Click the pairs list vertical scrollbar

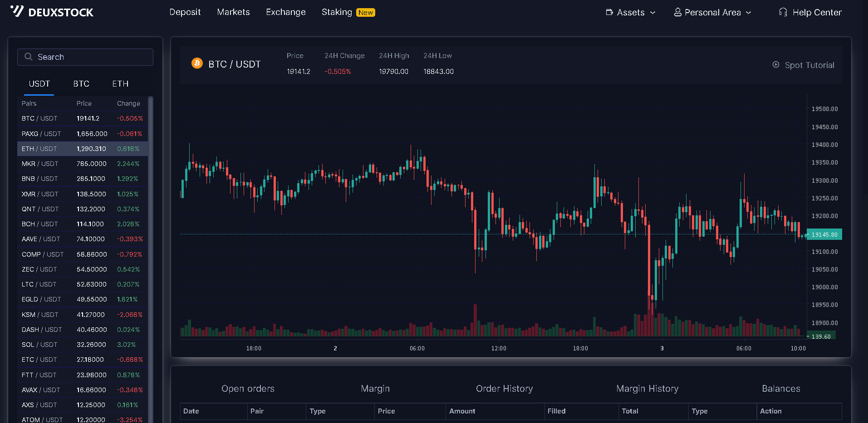pos(151,259)
